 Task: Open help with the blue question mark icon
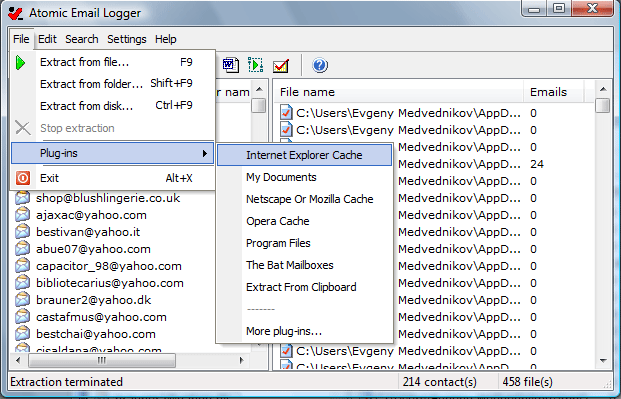click(x=320, y=65)
